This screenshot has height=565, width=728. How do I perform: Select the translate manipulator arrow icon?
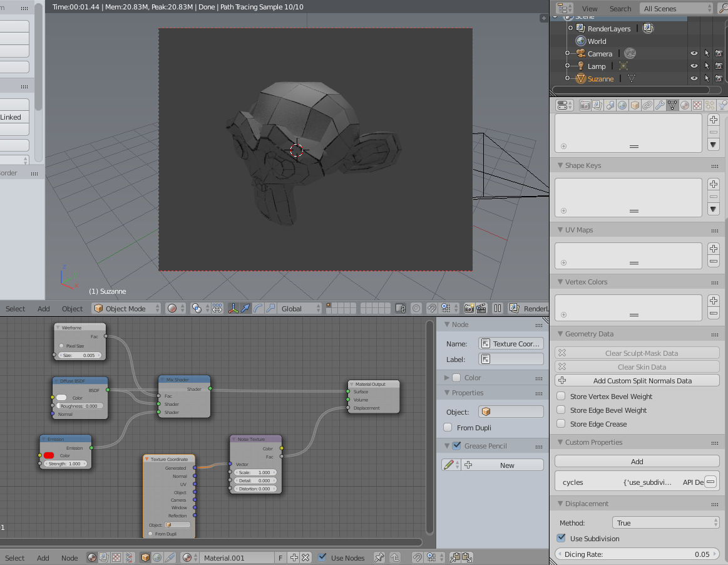pyautogui.click(x=245, y=309)
